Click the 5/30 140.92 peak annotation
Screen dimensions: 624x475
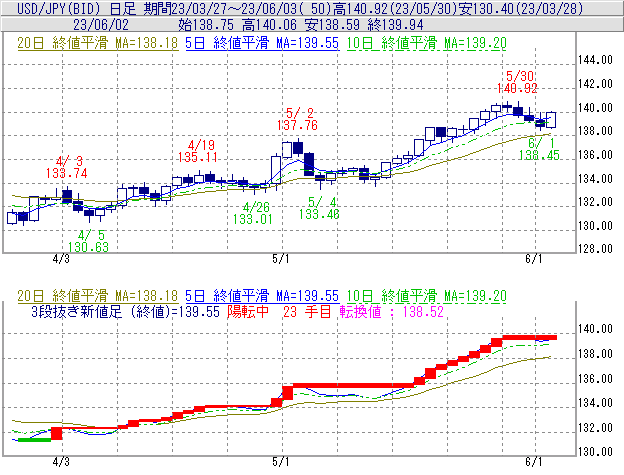tap(517, 82)
